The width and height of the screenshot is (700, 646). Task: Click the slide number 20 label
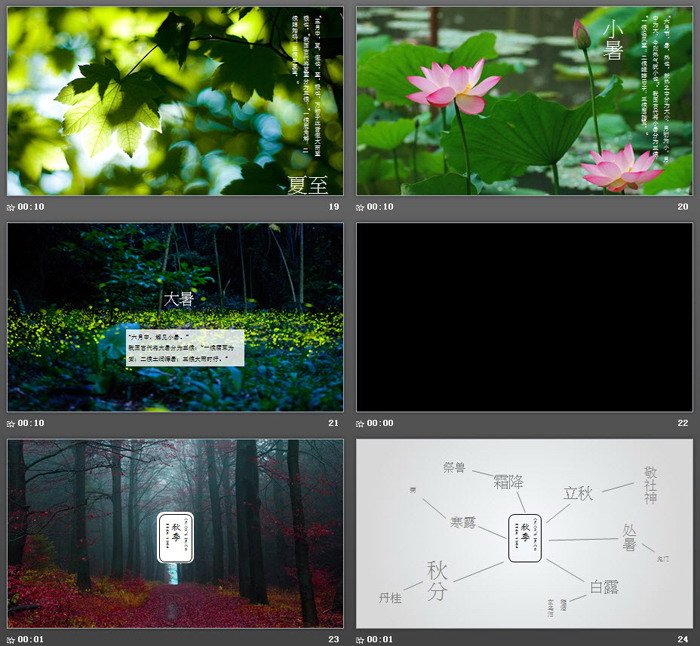pyautogui.click(x=683, y=207)
